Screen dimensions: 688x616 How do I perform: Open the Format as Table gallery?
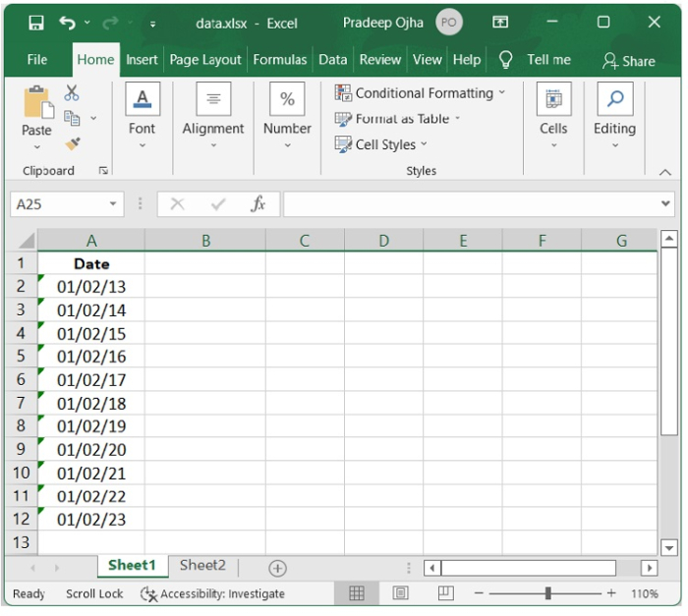397,119
